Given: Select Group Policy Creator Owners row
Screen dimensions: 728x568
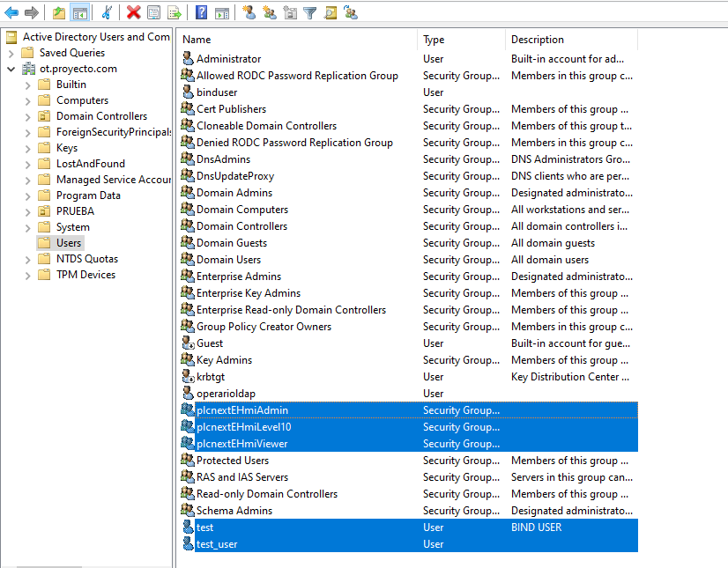Looking at the screenshot, I should click(x=409, y=327).
